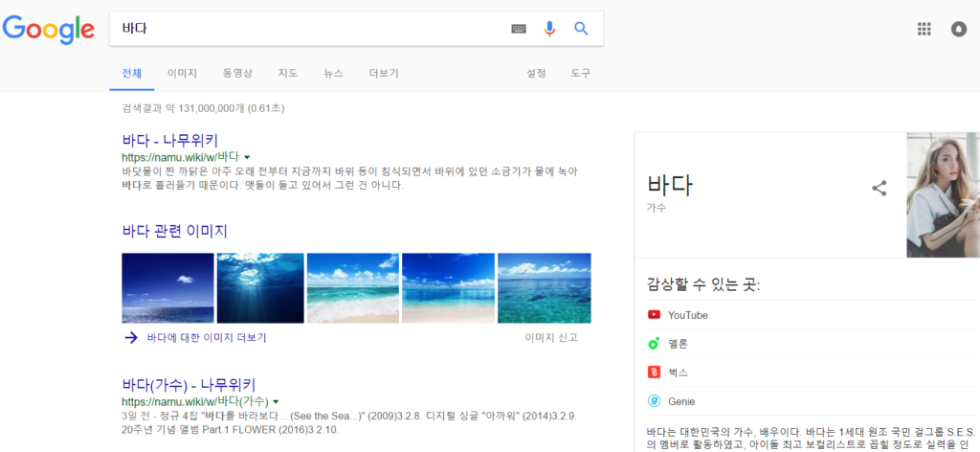This screenshot has height=452, width=980.
Task: Click 이미지 신고 link
Action: point(551,338)
